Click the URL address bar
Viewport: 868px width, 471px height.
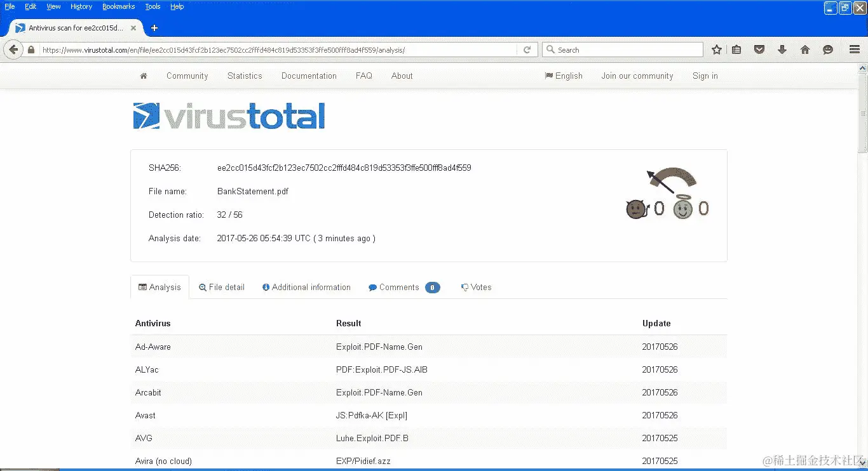click(278, 50)
